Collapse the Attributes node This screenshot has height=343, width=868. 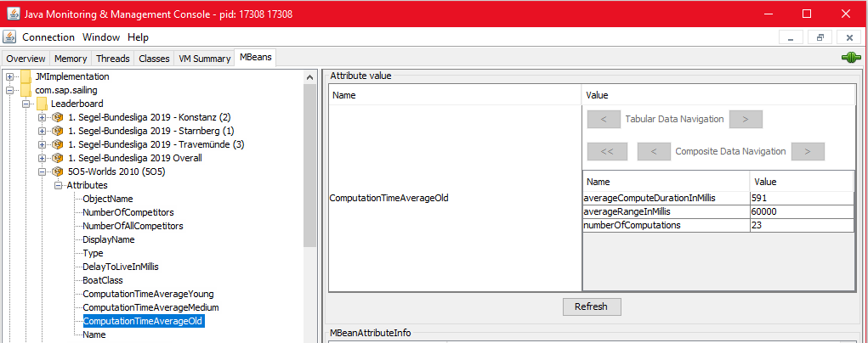(x=58, y=185)
